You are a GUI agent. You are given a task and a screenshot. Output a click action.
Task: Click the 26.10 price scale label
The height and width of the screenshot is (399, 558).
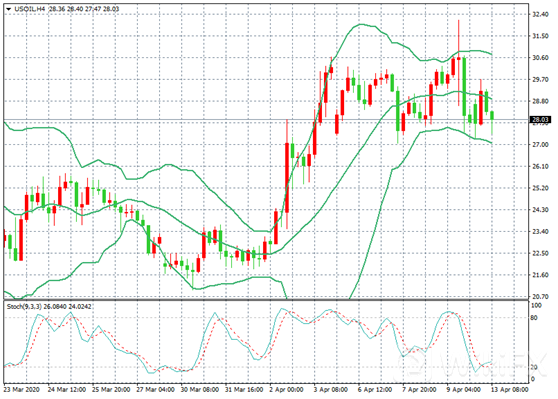pos(540,167)
